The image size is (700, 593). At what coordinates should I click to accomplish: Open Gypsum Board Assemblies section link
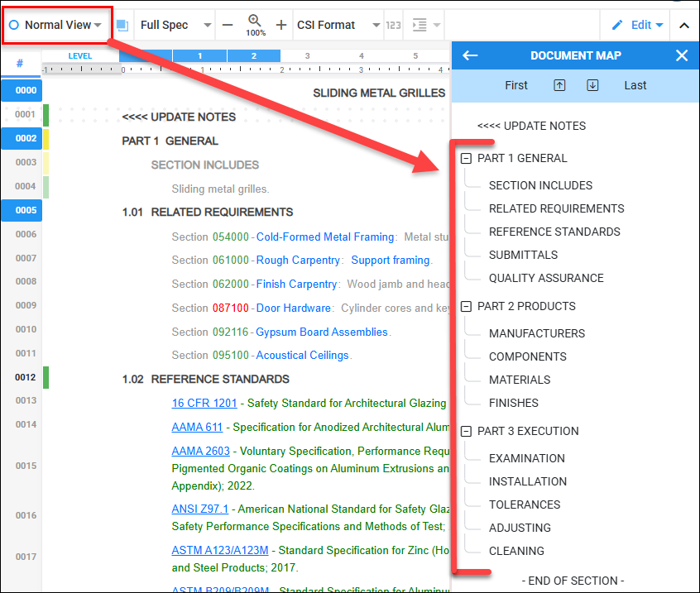321,332
